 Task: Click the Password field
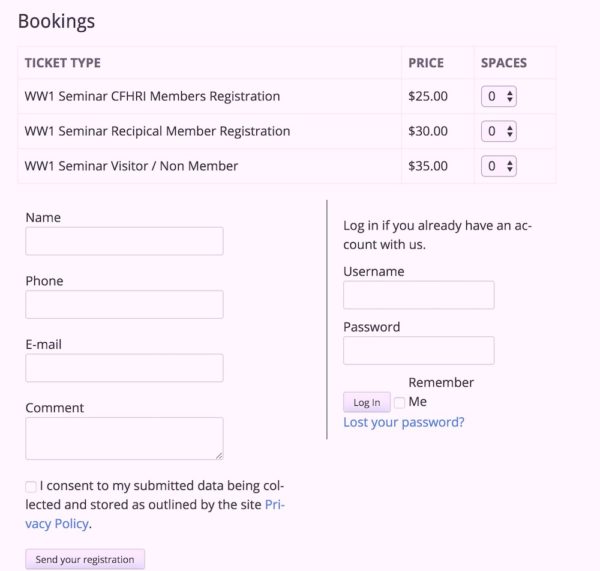tap(418, 350)
